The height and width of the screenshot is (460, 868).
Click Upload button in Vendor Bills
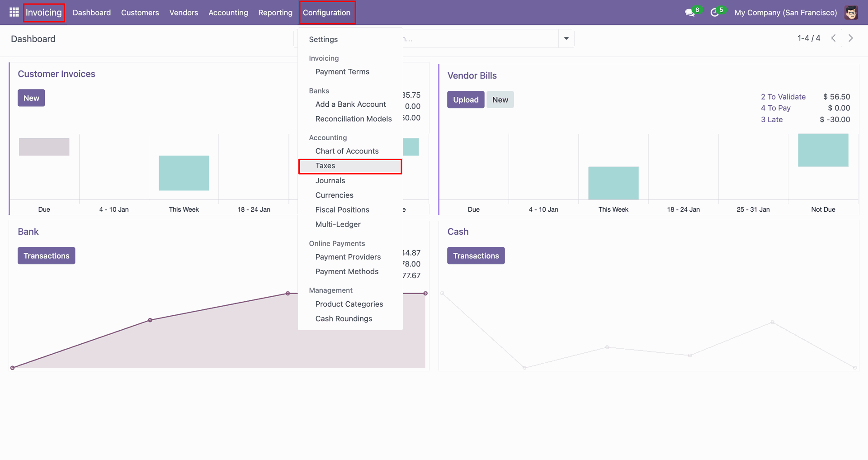click(465, 100)
